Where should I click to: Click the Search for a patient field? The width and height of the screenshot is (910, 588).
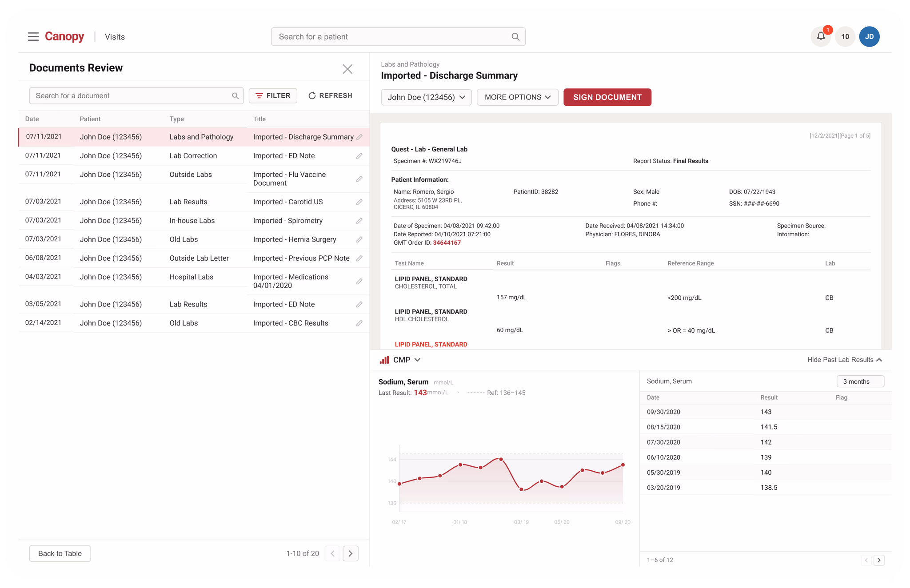[x=398, y=36]
